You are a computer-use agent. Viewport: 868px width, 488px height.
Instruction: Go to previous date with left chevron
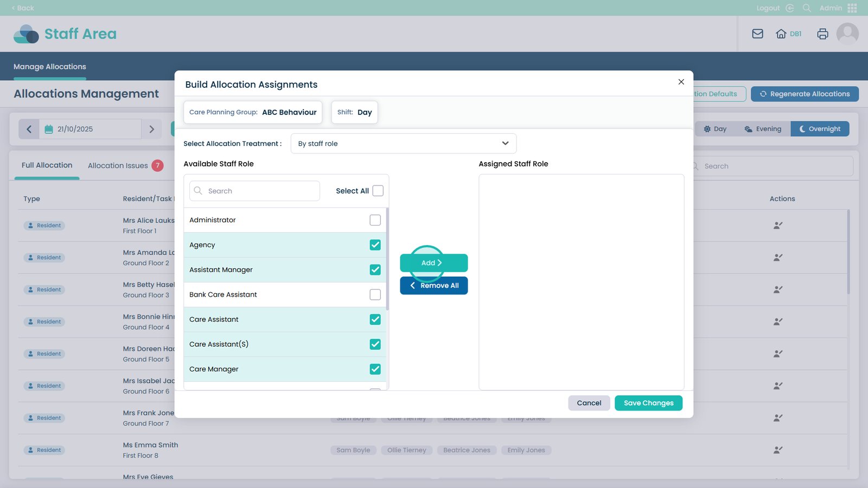[x=29, y=129]
